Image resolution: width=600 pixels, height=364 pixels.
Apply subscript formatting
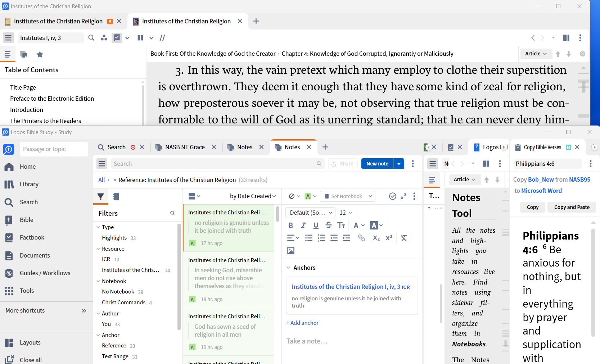(376, 238)
